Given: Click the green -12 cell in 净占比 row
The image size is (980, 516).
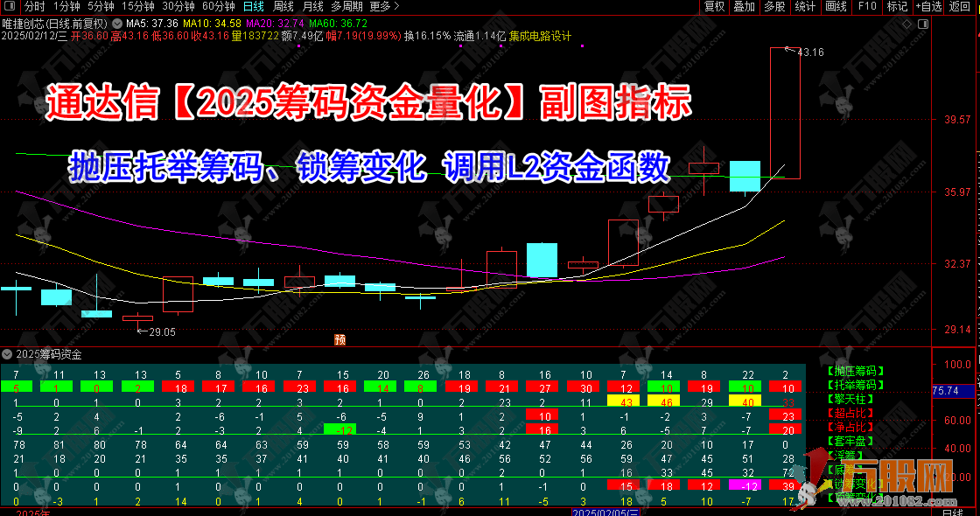Looking at the screenshot, I should [340, 429].
